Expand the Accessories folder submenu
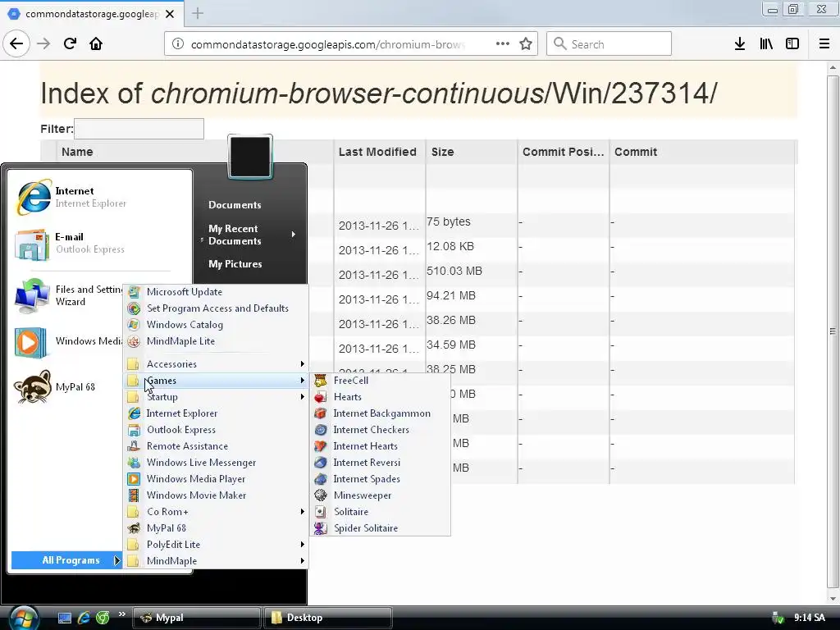This screenshot has height=630, width=840. (x=217, y=364)
